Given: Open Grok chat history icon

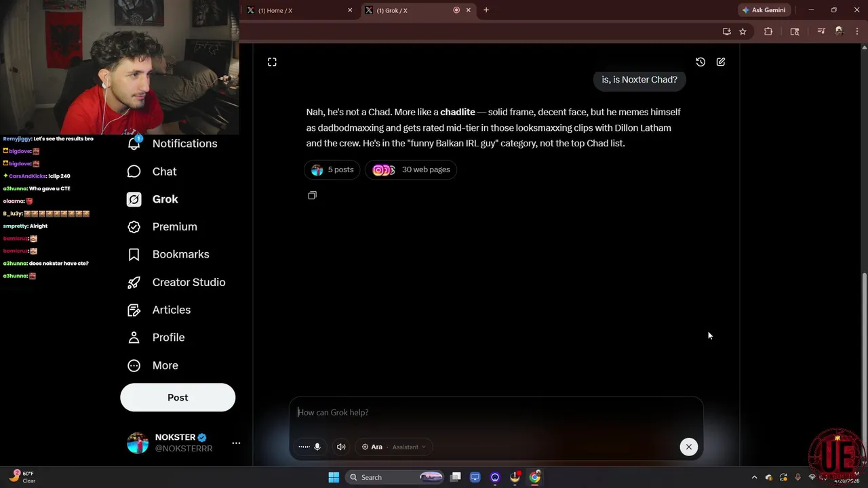Looking at the screenshot, I should pyautogui.click(x=701, y=62).
